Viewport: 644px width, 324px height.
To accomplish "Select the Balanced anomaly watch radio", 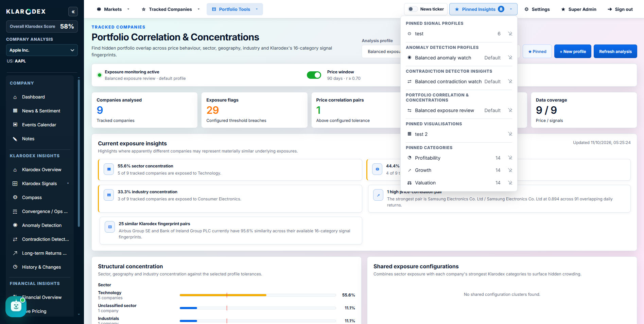I will tap(410, 58).
